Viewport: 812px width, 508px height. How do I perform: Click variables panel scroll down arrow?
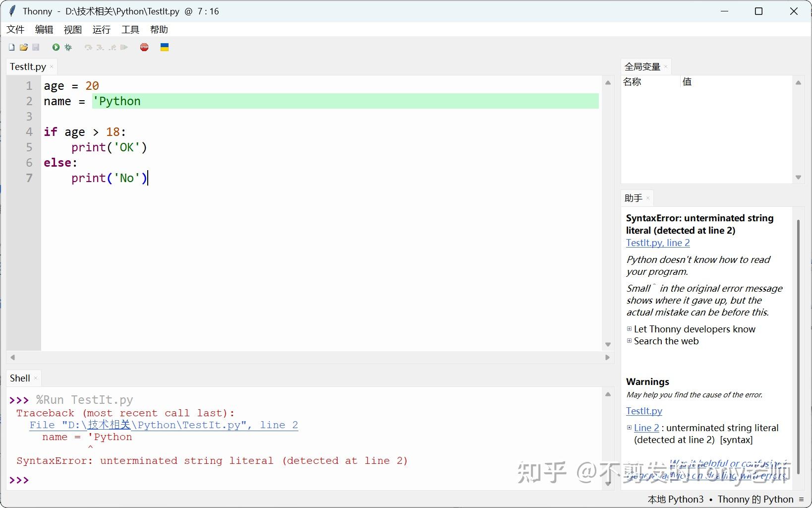798,177
